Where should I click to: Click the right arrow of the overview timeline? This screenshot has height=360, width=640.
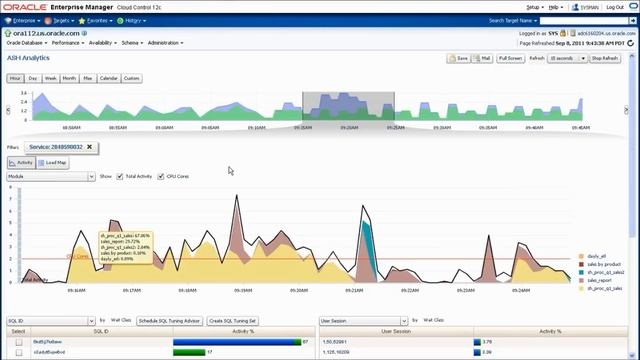(626, 110)
